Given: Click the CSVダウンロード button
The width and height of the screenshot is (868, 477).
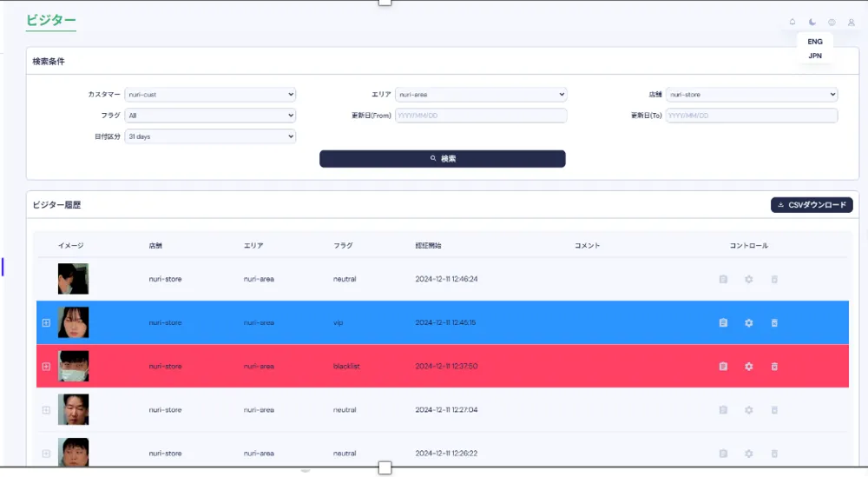Looking at the screenshot, I should (x=812, y=205).
